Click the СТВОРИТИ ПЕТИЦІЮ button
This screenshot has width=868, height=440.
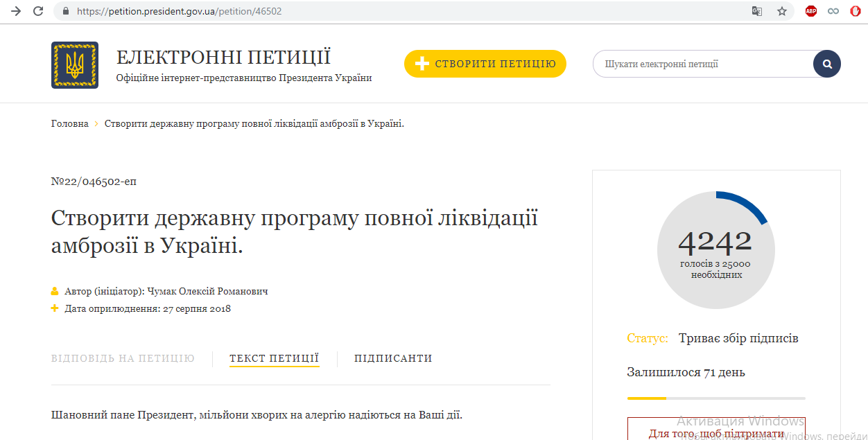coord(485,63)
